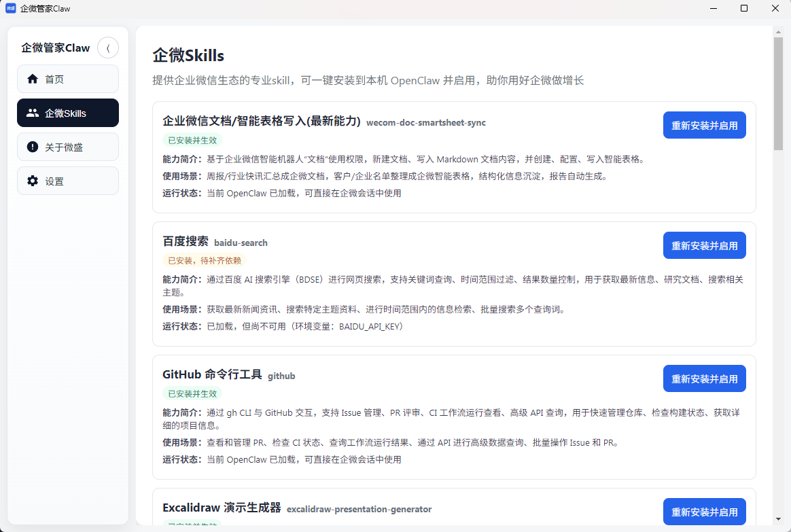Reinstall the wecom-doc-smartsheet-sync skill
The width and height of the screenshot is (791, 532).
click(x=704, y=125)
